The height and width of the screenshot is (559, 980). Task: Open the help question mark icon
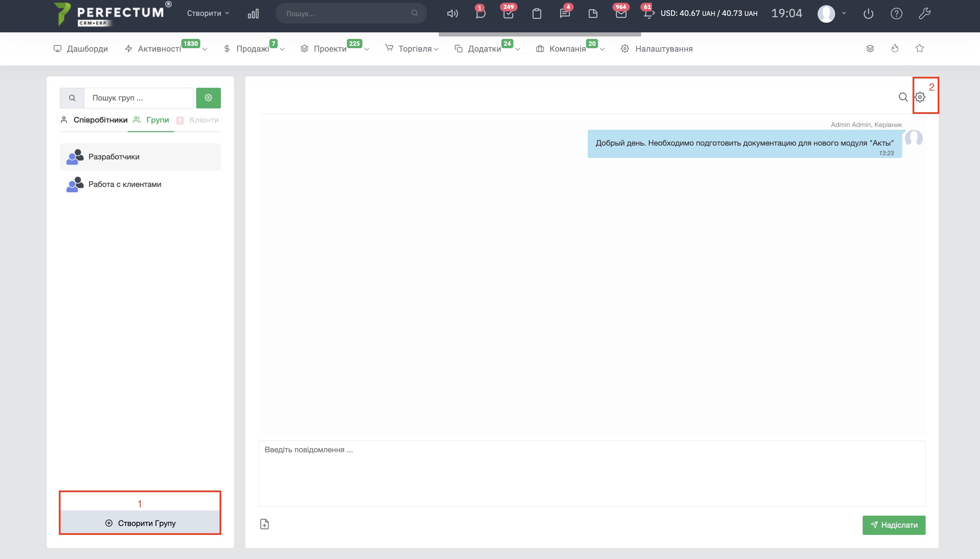[896, 14]
